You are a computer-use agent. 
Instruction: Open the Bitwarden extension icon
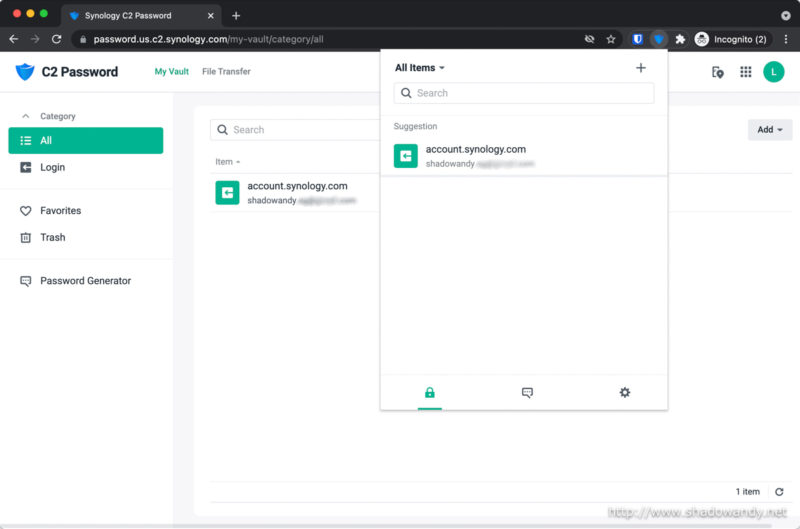pos(637,39)
